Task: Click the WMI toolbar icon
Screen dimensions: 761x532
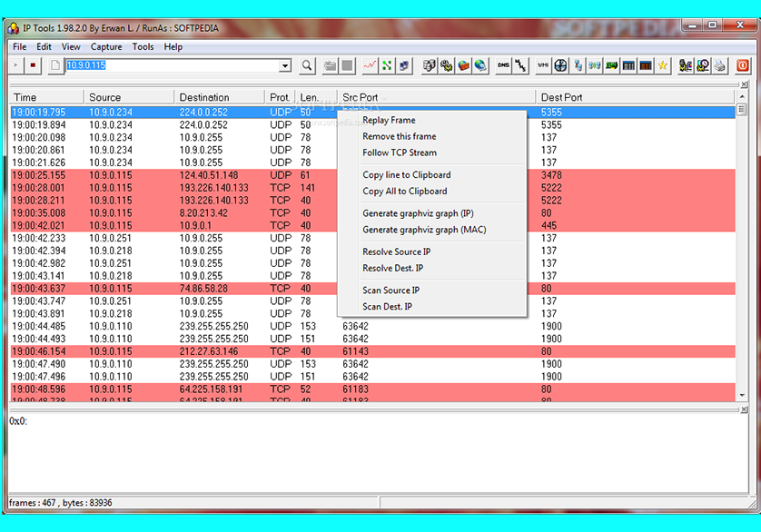Action: (x=543, y=65)
